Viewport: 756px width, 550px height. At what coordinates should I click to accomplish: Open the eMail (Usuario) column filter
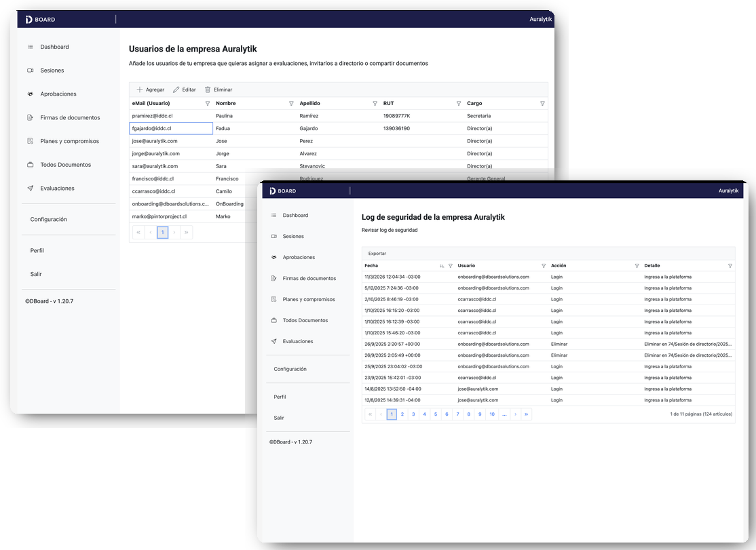[x=208, y=104]
